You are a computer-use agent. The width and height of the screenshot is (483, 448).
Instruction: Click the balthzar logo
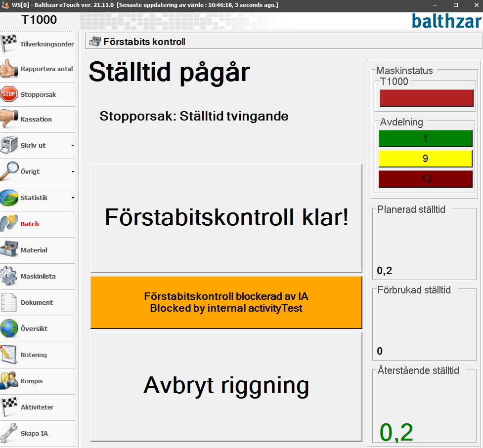coord(446,21)
